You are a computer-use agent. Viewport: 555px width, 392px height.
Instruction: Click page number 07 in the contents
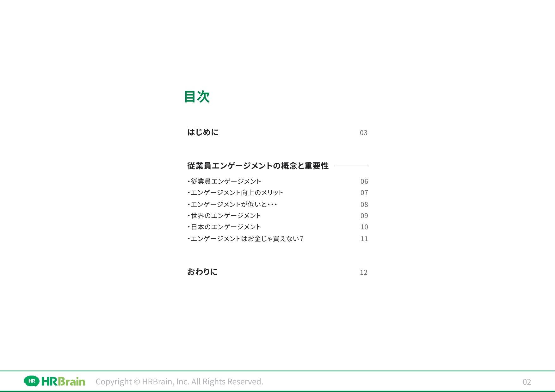tap(364, 193)
